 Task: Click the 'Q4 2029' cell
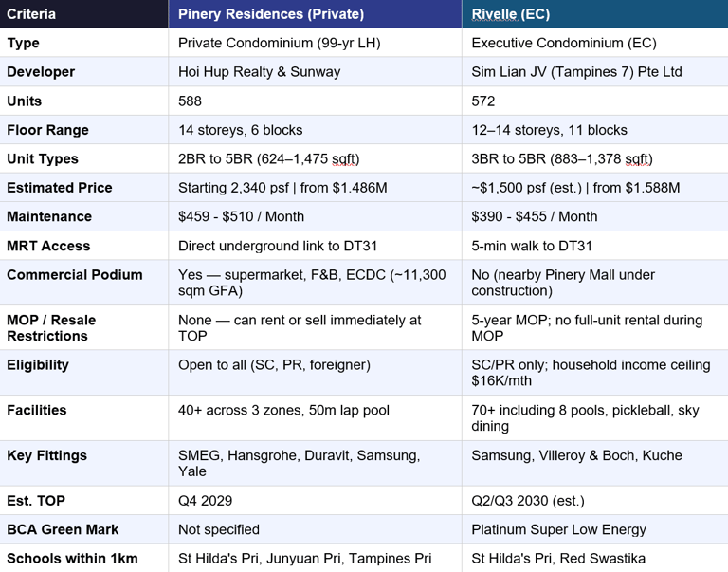[316, 501]
